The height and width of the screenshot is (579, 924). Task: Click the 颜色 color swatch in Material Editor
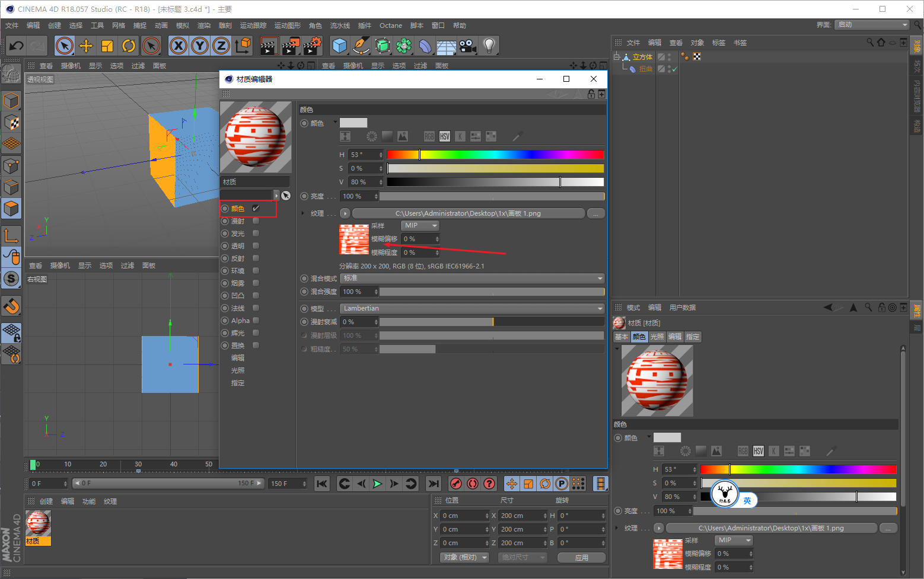[353, 123]
